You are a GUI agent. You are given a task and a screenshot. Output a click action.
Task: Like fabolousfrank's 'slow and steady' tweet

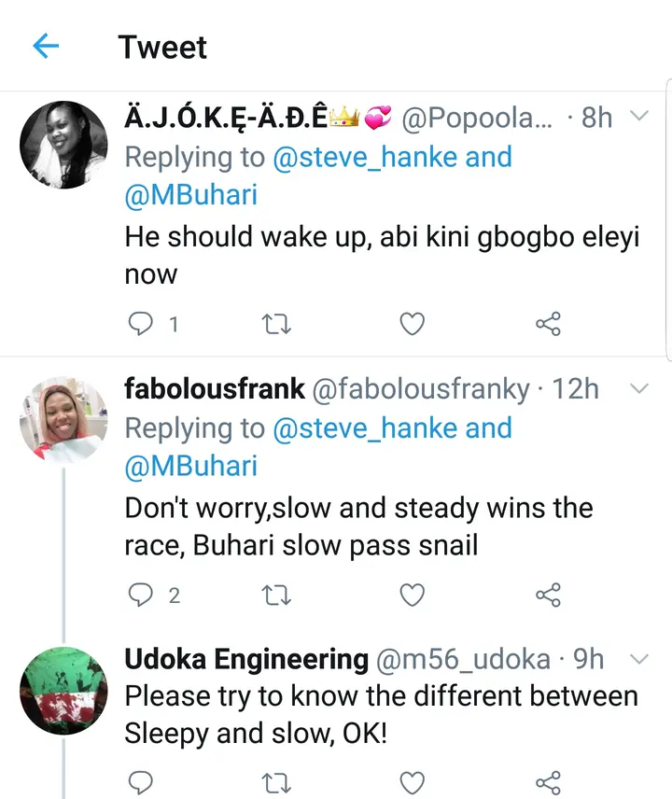pos(412,595)
